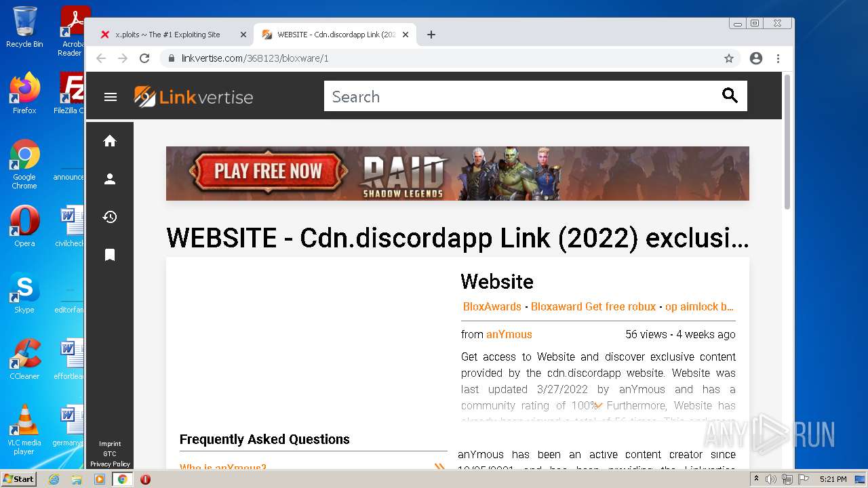Image resolution: width=868 pixels, height=488 pixels.
Task: Open the account profile sidebar icon
Action: coord(110,179)
